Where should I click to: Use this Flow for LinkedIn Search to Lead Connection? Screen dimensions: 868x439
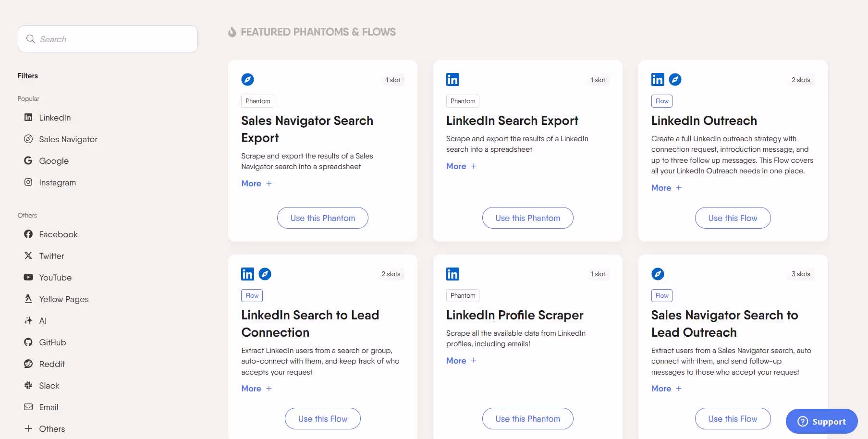(x=323, y=419)
